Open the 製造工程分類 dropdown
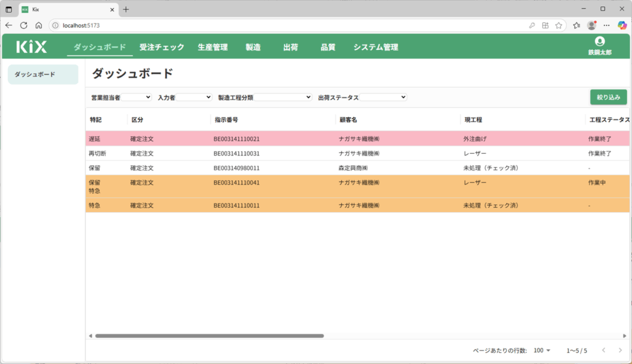Viewport: 632px width, 364px height. [283, 97]
